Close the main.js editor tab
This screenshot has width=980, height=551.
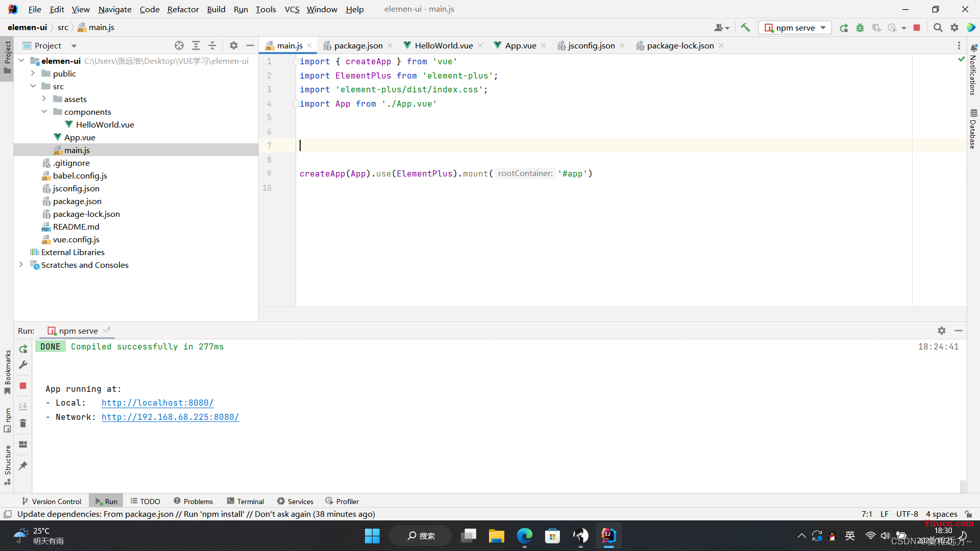(x=309, y=45)
